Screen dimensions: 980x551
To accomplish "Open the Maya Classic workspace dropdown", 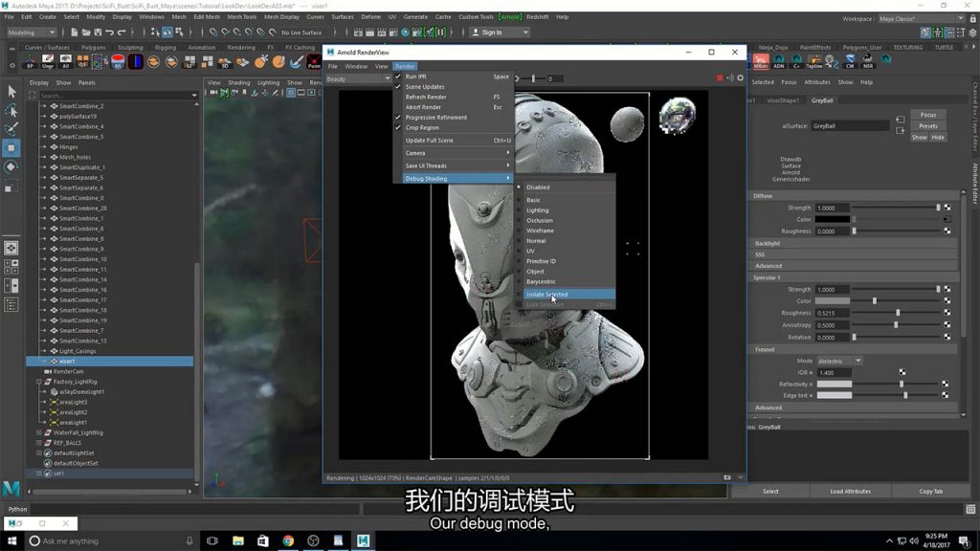I will [x=921, y=19].
